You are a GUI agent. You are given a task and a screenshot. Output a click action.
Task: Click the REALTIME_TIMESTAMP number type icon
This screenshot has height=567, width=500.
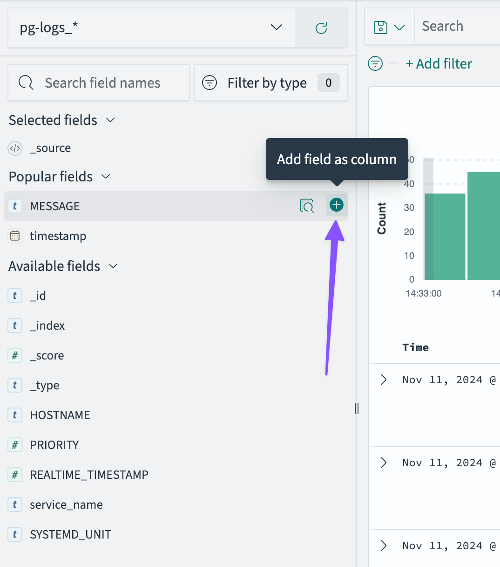15,474
